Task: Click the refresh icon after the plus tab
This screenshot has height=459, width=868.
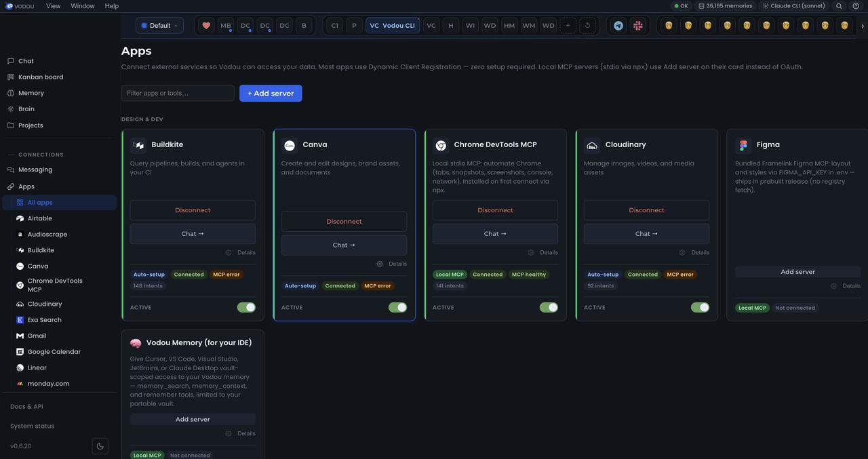Action: coord(588,26)
